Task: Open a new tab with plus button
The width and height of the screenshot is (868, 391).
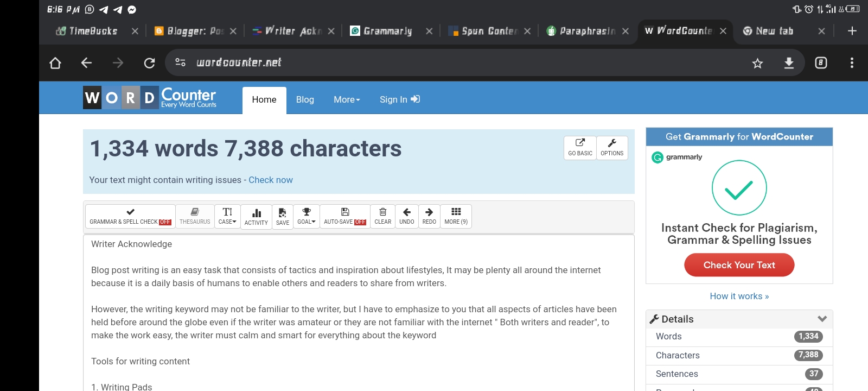Action: point(852,31)
